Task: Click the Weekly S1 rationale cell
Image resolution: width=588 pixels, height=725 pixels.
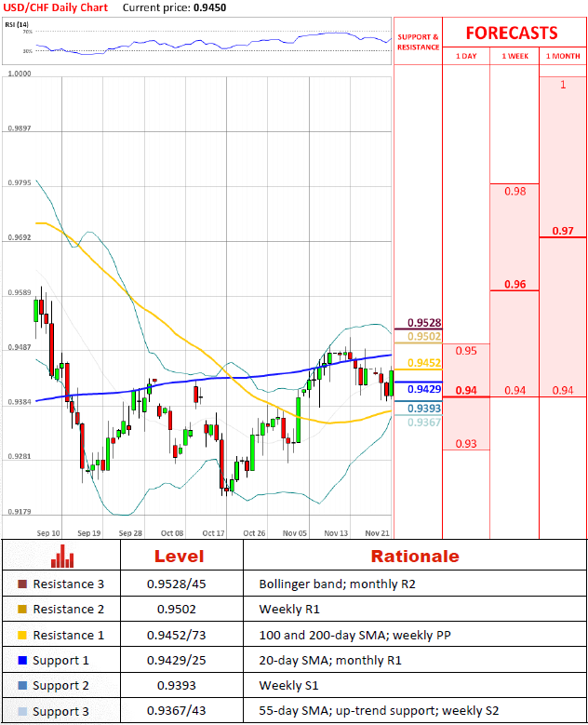Action: [x=289, y=686]
